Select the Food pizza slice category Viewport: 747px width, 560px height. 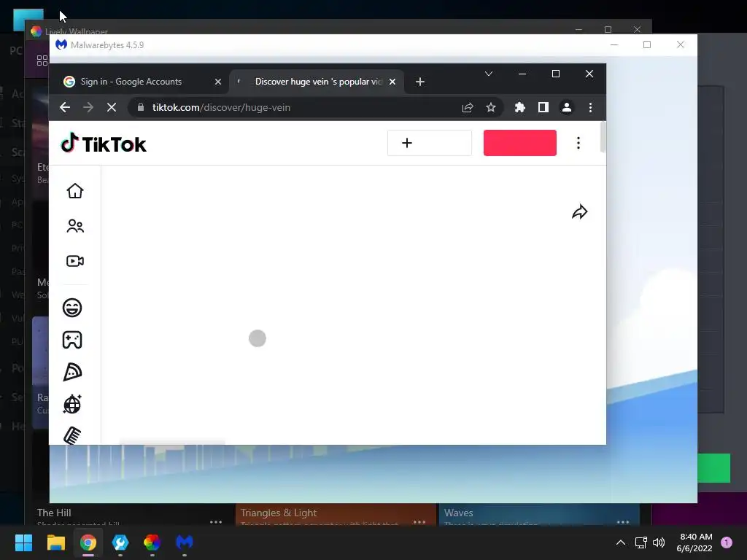click(x=72, y=372)
